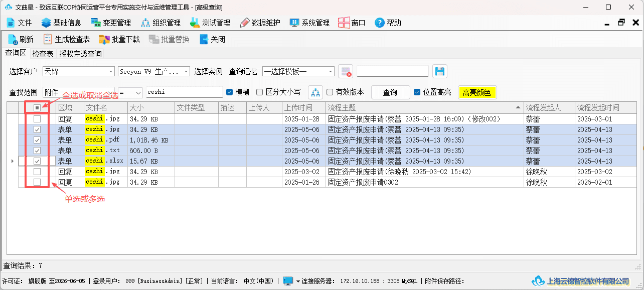Click 生成检查表 toolbar icon
This screenshot has height=290, width=644.
(x=48, y=39)
